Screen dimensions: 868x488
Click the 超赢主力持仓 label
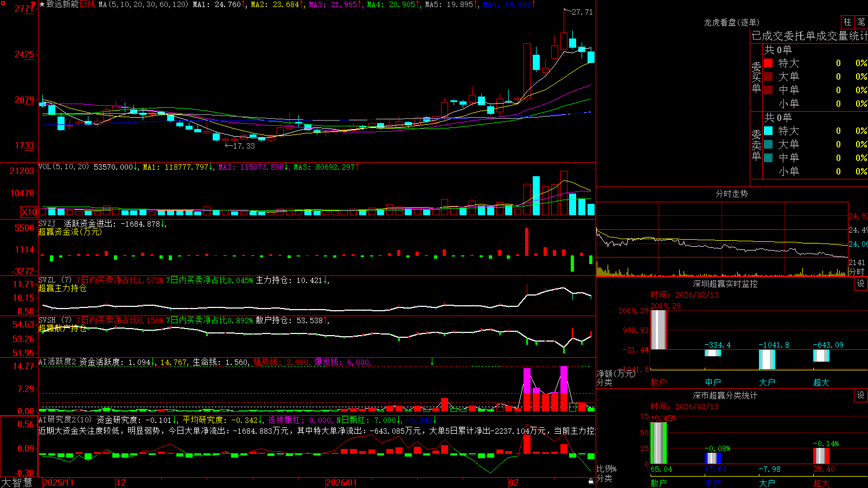(x=62, y=288)
